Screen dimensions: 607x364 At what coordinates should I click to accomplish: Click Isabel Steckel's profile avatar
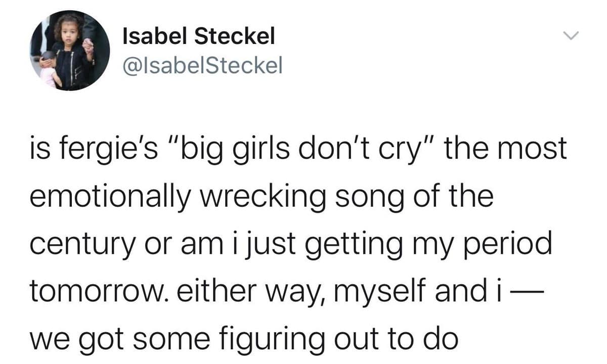tap(70, 50)
